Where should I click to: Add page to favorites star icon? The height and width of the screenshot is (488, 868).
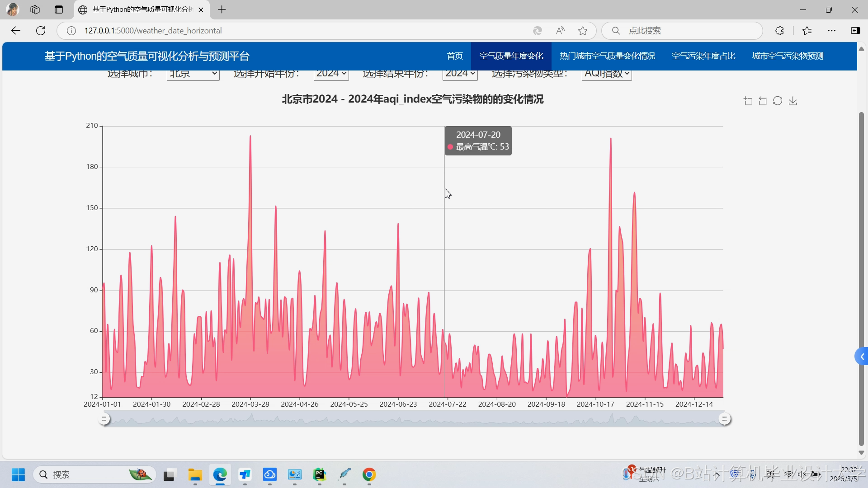point(583,31)
